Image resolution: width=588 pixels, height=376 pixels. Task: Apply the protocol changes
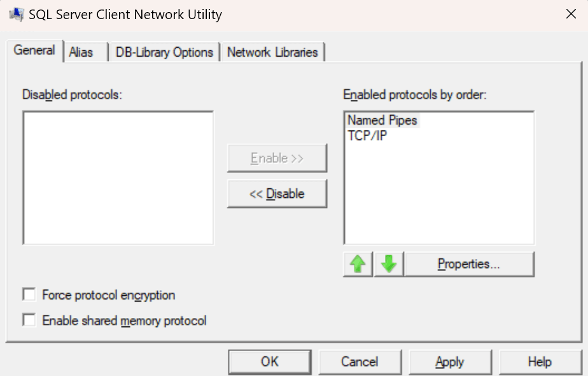click(x=450, y=362)
